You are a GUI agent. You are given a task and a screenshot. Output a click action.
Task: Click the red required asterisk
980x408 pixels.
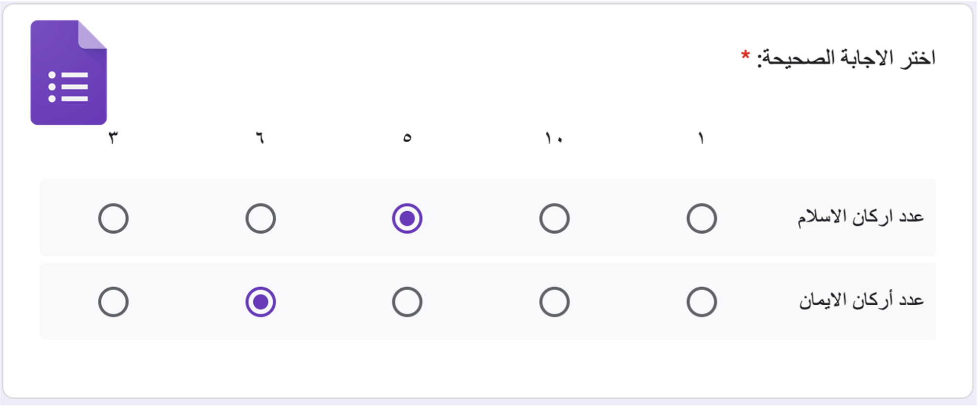745,55
